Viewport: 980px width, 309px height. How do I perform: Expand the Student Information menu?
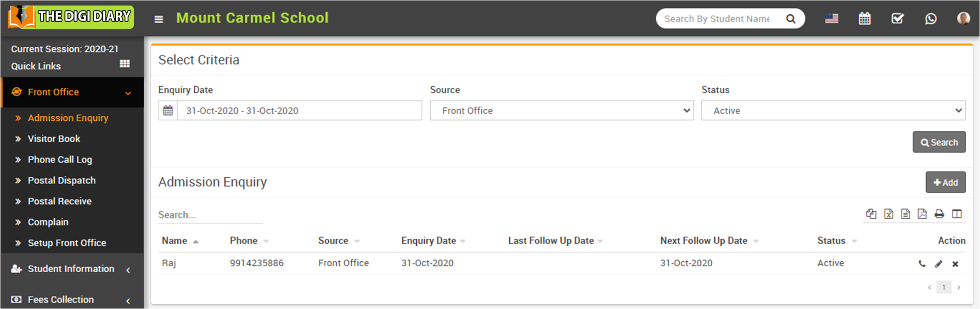click(71, 269)
